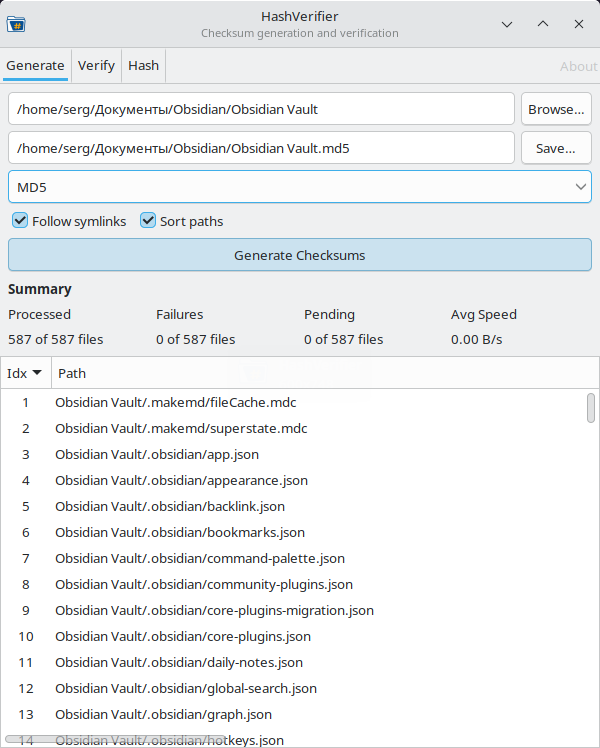The width and height of the screenshot is (600, 748).
Task: Close the HashVerifier window
Action: (579, 24)
